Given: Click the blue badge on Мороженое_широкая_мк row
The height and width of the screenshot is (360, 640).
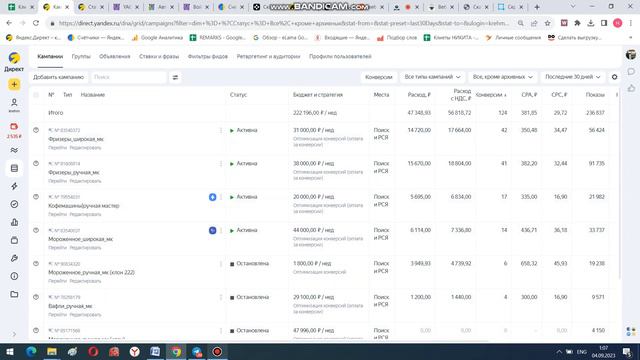Looking at the screenshot, I should coord(212,231).
